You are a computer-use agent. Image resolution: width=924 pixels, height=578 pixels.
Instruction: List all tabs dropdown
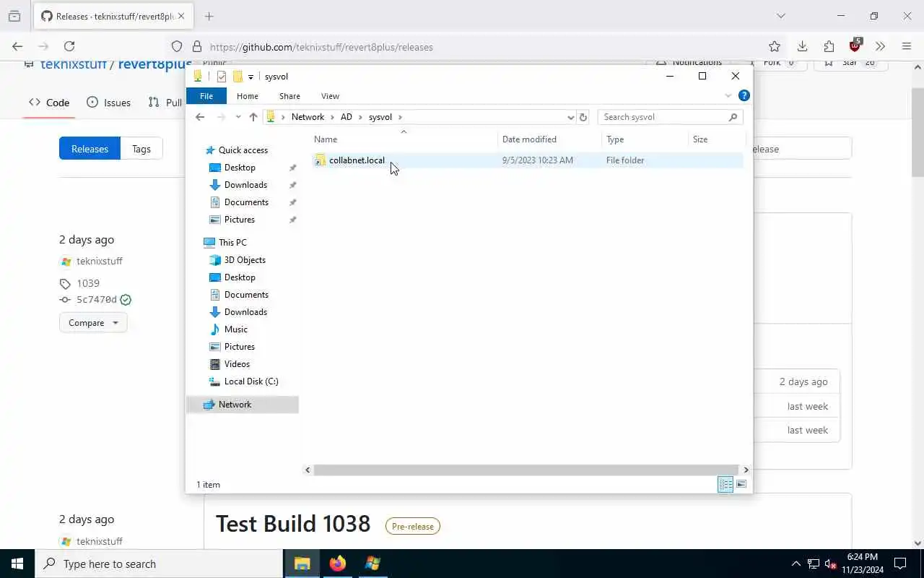pyautogui.click(x=780, y=16)
